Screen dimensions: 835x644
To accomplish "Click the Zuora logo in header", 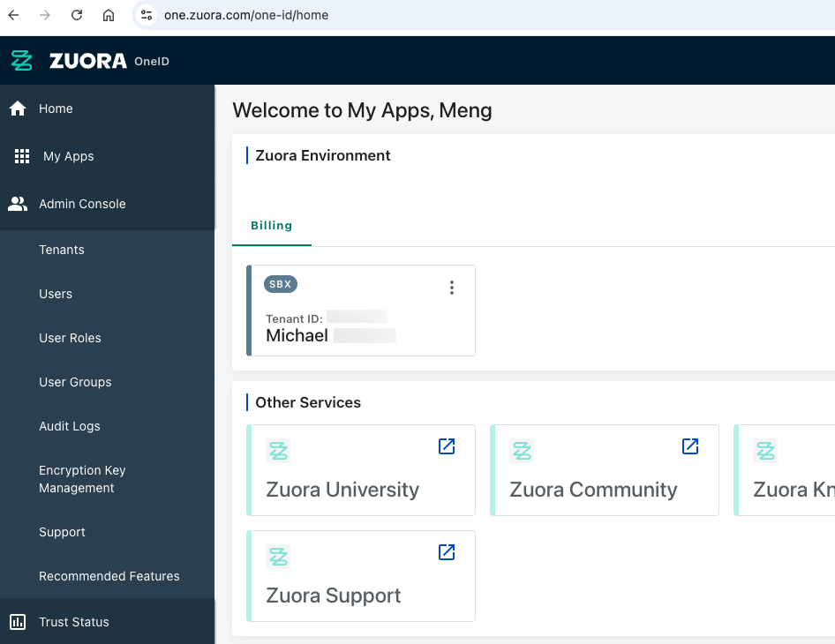I will pos(89,61).
